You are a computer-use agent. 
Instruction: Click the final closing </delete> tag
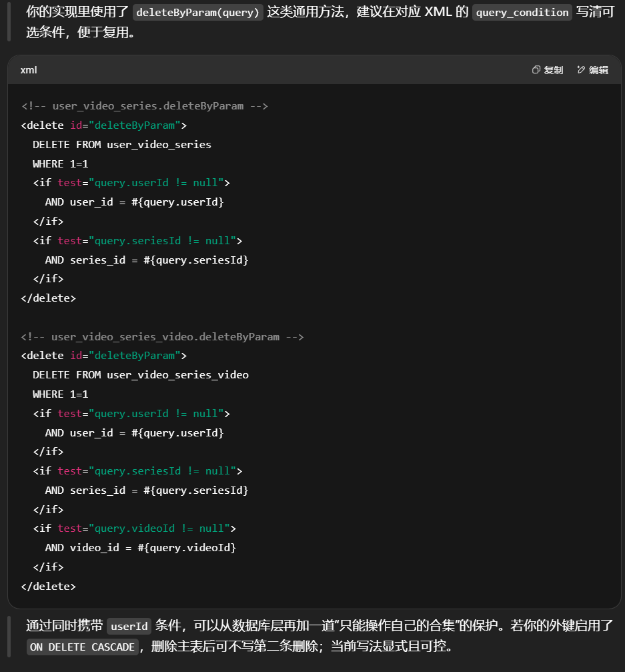48,586
